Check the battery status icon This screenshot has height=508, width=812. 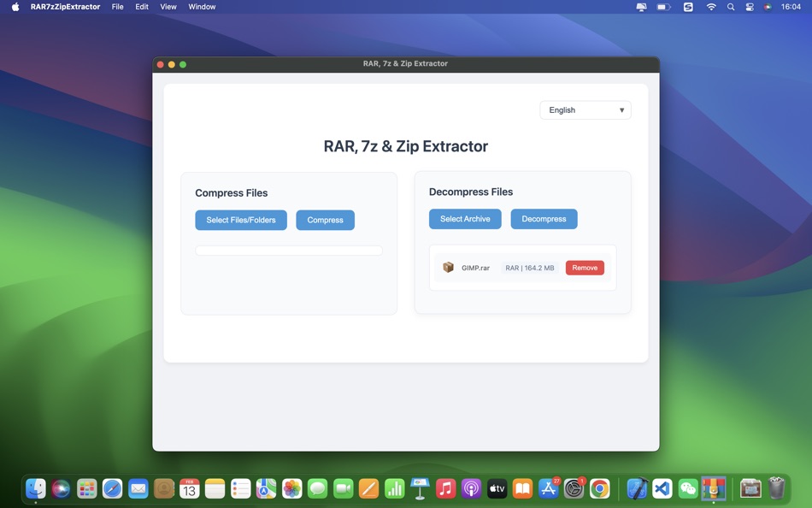(x=664, y=7)
